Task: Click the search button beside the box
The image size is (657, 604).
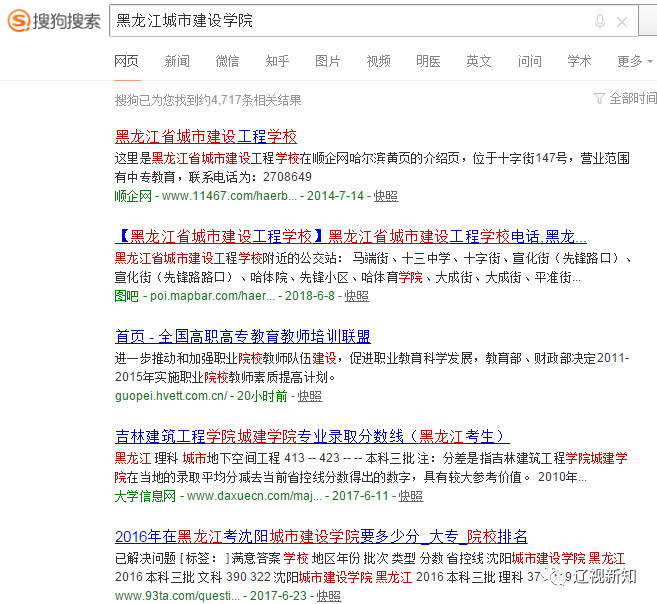Action: pos(648,21)
